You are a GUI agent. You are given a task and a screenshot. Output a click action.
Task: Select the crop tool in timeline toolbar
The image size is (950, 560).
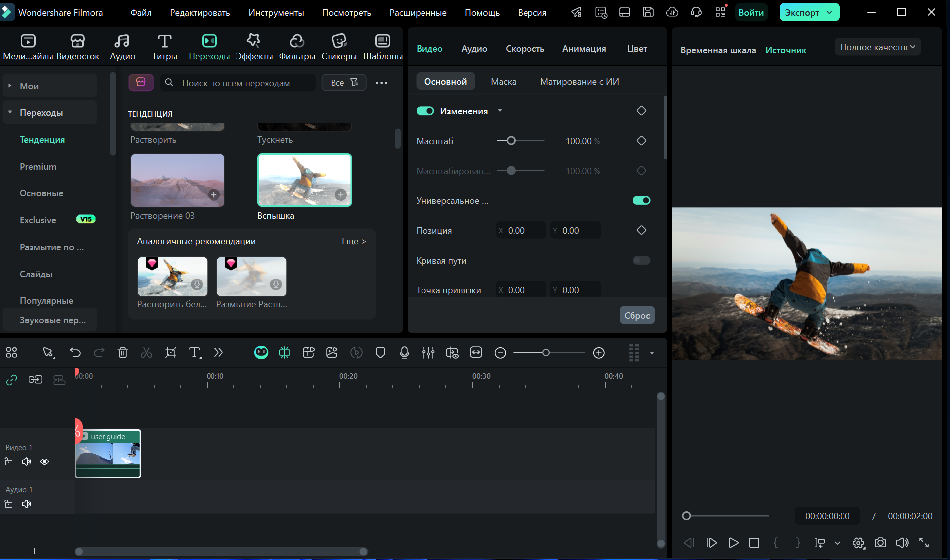coord(171,353)
